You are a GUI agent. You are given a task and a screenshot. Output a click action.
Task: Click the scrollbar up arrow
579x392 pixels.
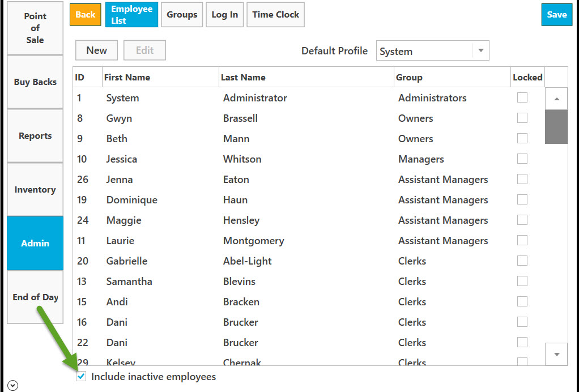[x=556, y=99]
